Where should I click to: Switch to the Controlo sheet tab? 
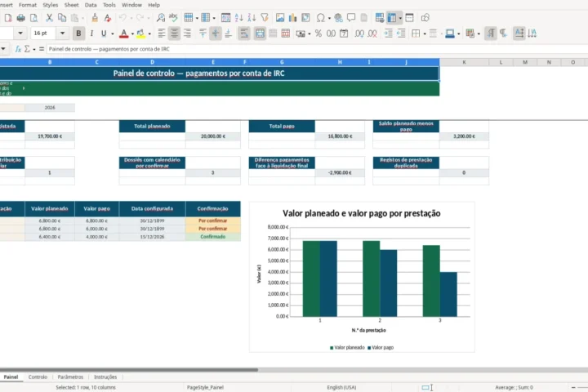(38, 376)
